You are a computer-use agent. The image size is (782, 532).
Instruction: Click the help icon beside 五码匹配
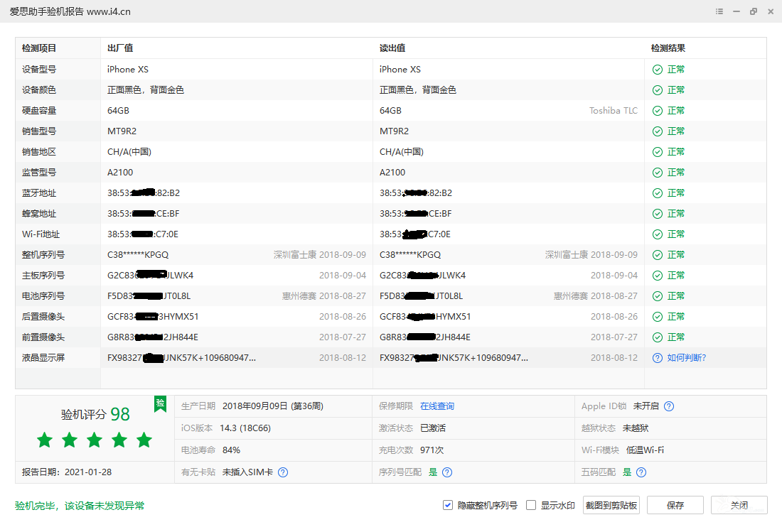tap(641, 472)
